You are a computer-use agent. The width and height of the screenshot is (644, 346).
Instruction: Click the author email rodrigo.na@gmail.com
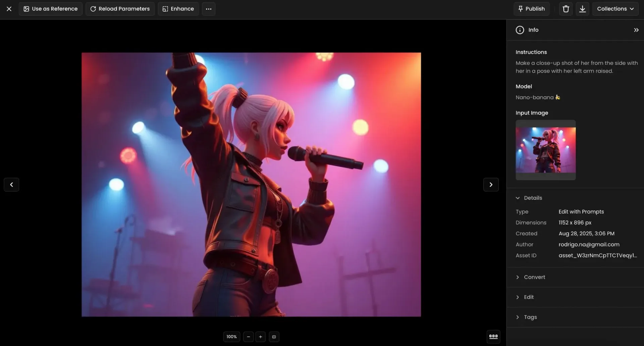[589, 244]
